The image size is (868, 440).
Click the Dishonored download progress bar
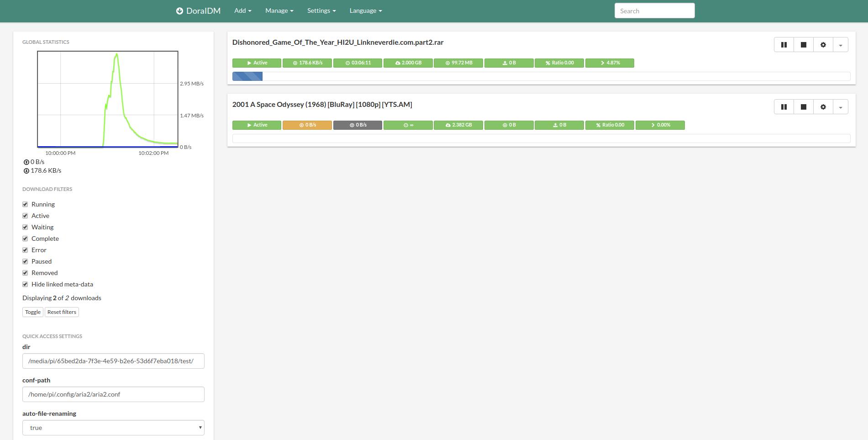tap(541, 76)
